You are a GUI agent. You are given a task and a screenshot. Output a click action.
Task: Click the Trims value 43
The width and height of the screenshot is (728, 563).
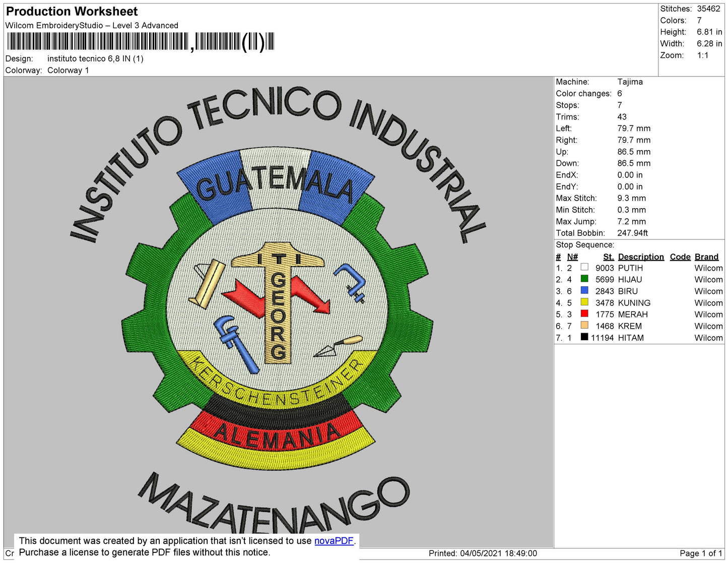pos(622,117)
